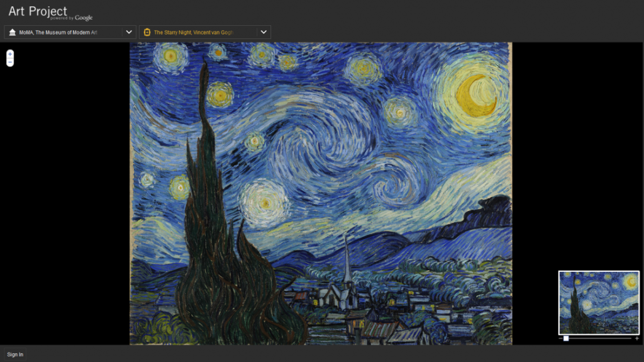Click the plus icon right of zoom slider
This screenshot has width=644, height=362.
[636, 339]
